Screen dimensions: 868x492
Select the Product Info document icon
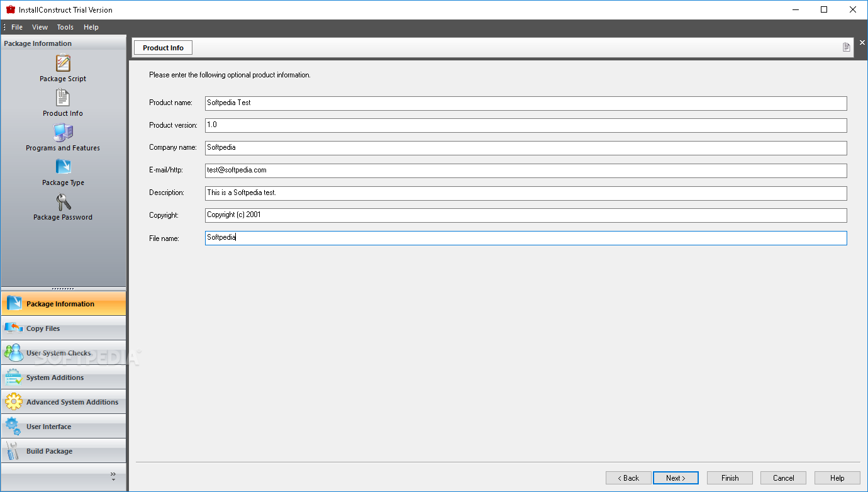tap(63, 98)
